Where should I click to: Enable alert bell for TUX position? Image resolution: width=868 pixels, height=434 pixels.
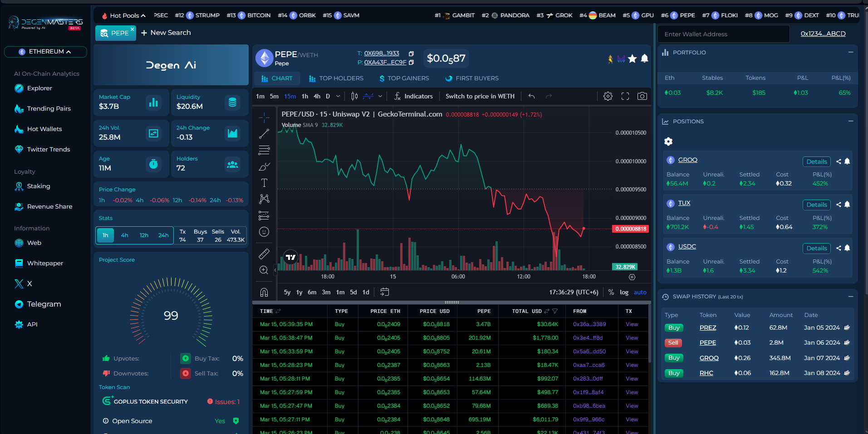pos(847,205)
